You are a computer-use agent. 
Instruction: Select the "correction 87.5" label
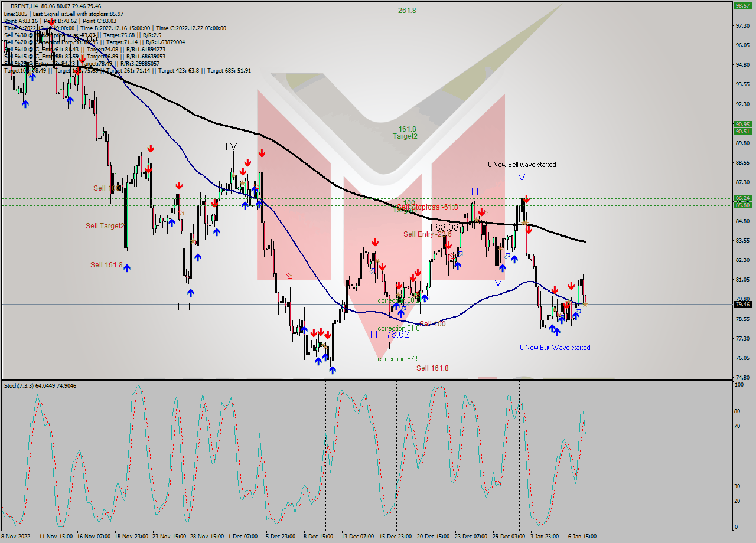(x=399, y=359)
